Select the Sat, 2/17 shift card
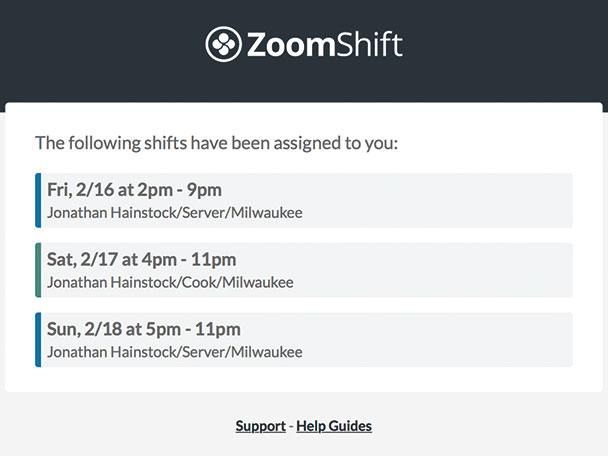 [x=304, y=270]
